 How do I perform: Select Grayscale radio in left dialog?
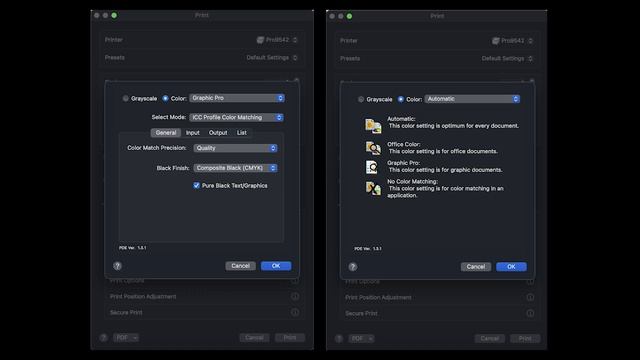coord(126,98)
